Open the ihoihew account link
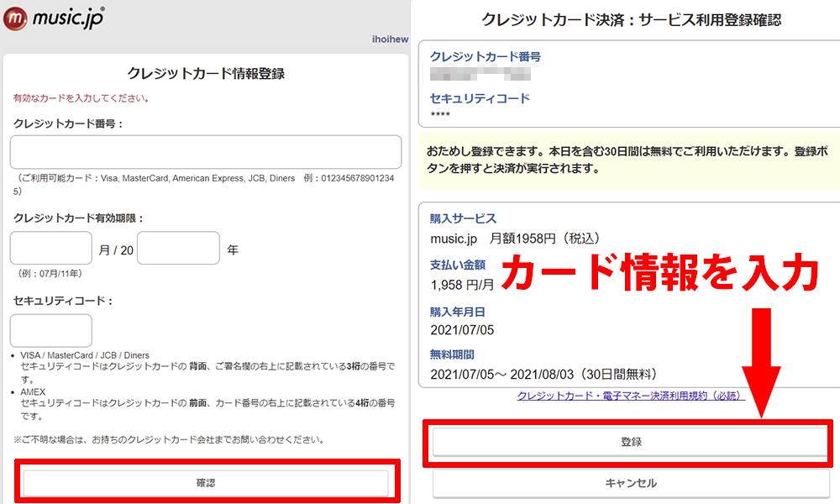Image resolution: width=840 pixels, height=504 pixels. [390, 39]
